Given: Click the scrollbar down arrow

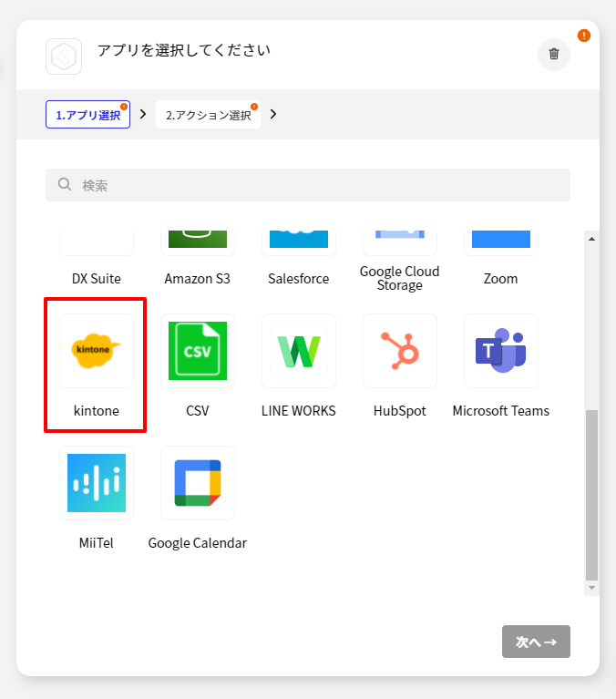Looking at the screenshot, I should pyautogui.click(x=591, y=588).
